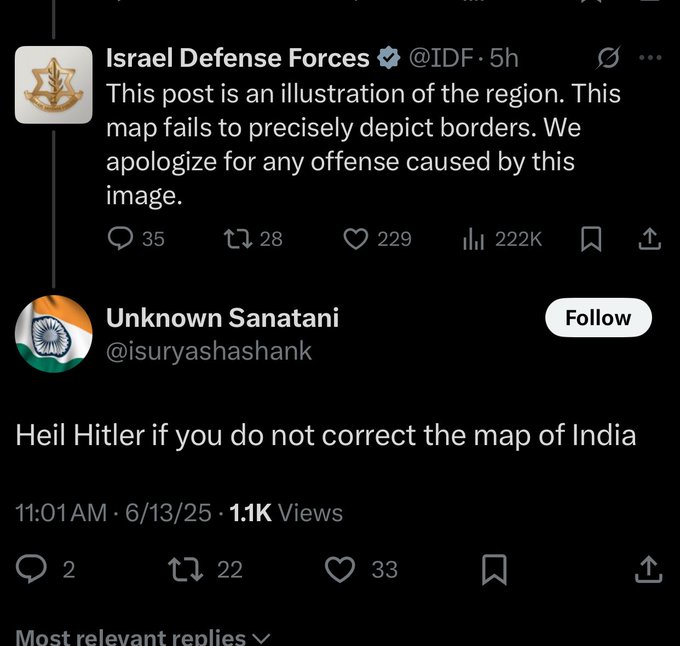680x646 pixels.
Task: Open the IDF profile picture
Action: [x=54, y=85]
